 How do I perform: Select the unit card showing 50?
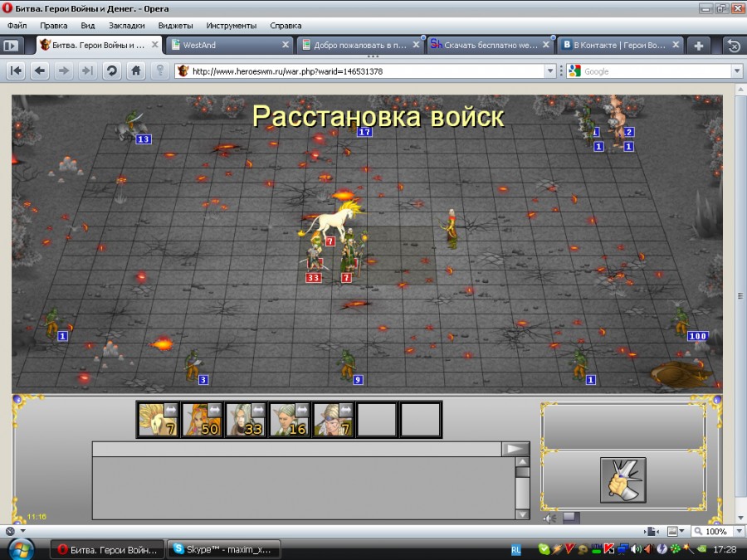pos(202,420)
